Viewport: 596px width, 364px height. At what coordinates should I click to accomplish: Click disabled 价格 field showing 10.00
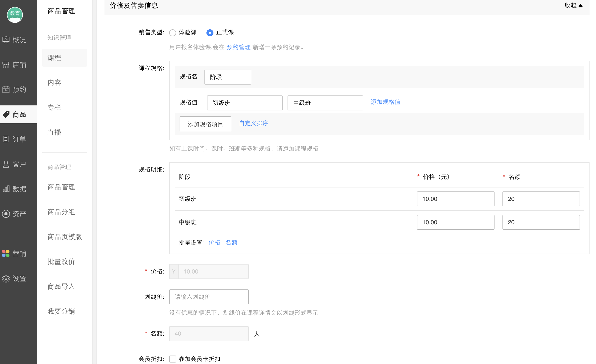tap(209, 272)
